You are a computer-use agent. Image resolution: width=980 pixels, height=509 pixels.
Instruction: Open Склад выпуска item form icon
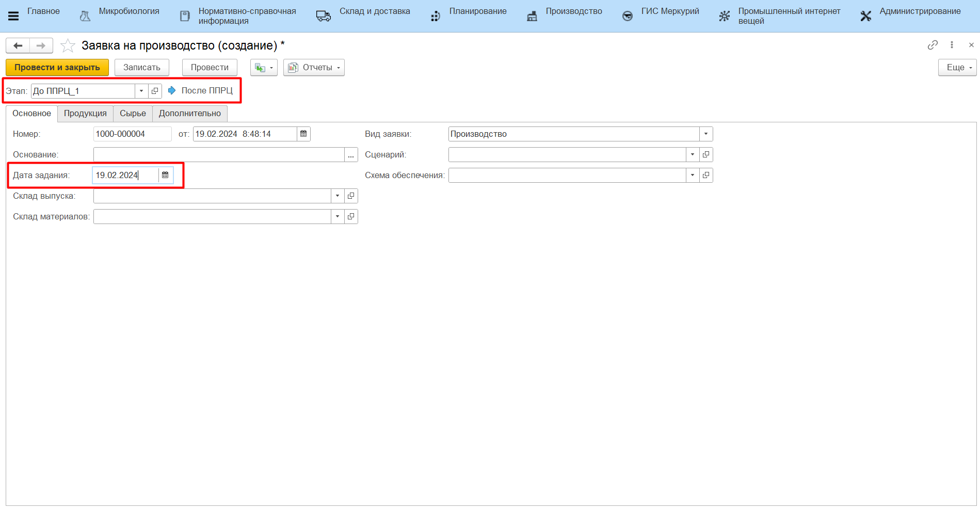pyautogui.click(x=351, y=196)
